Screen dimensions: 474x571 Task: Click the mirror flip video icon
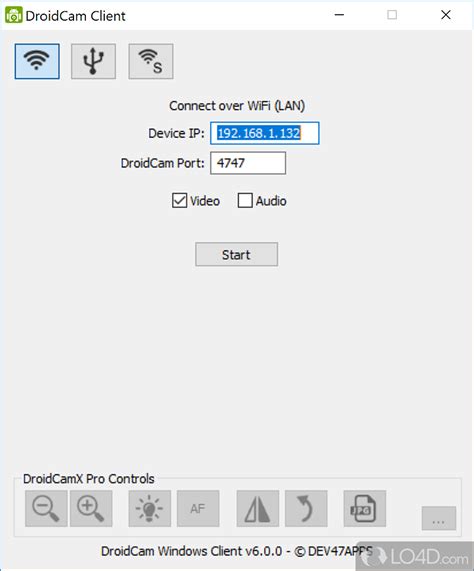click(x=258, y=508)
